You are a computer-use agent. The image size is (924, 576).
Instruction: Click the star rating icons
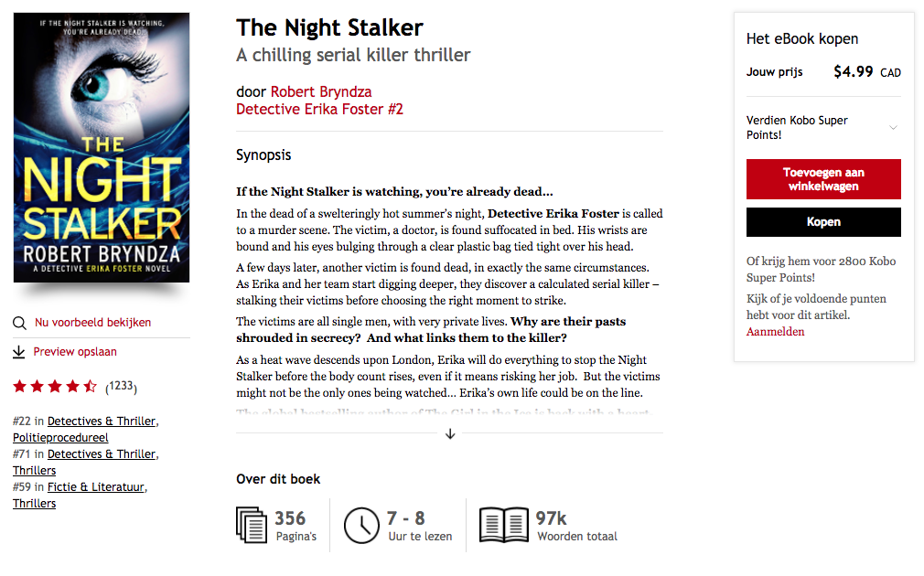click(x=54, y=387)
